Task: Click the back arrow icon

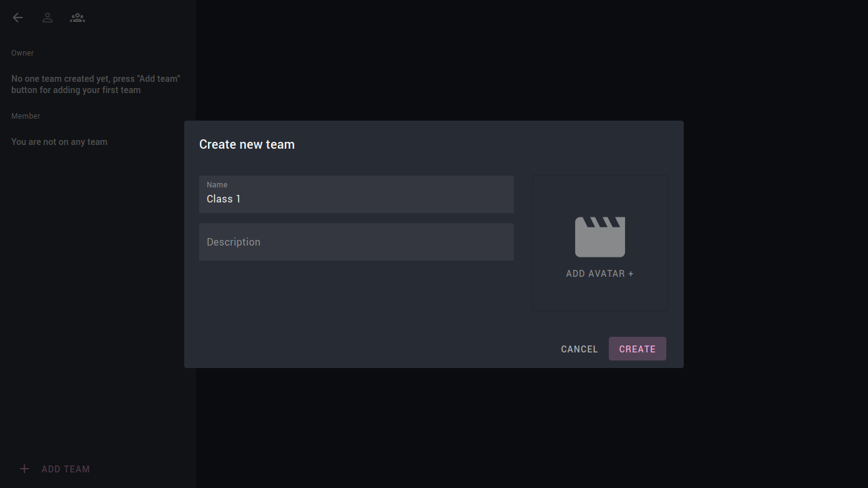Action: [x=17, y=17]
